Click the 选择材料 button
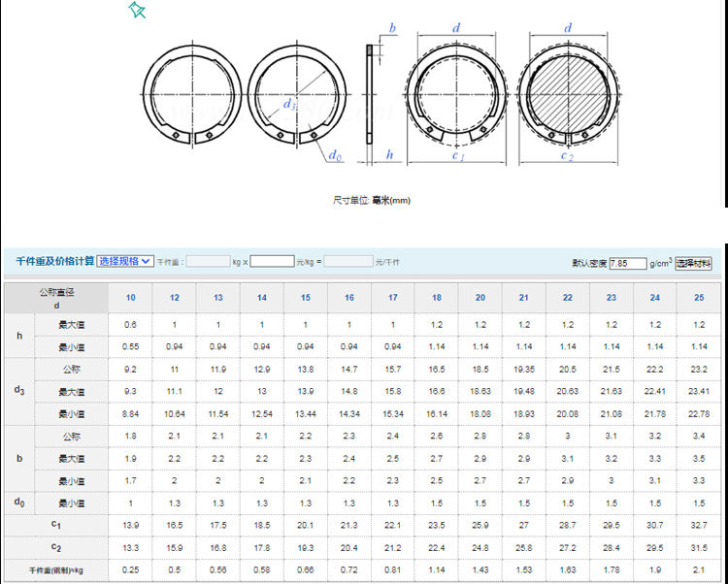728x584 pixels. [x=693, y=264]
